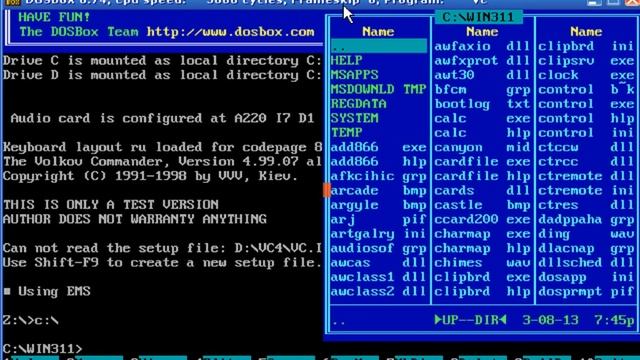Select file ctremote ini
Screen dimensions: 640x360
point(586,191)
